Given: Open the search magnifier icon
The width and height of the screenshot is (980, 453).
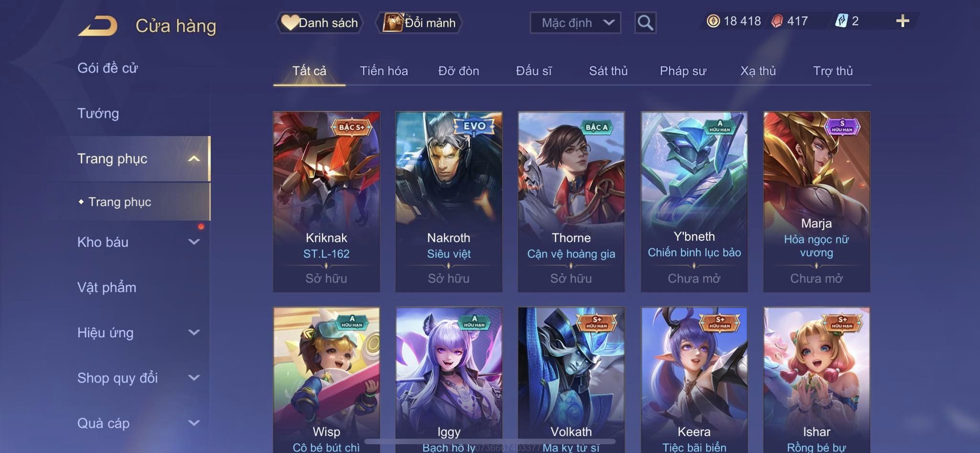Looking at the screenshot, I should 645,23.
